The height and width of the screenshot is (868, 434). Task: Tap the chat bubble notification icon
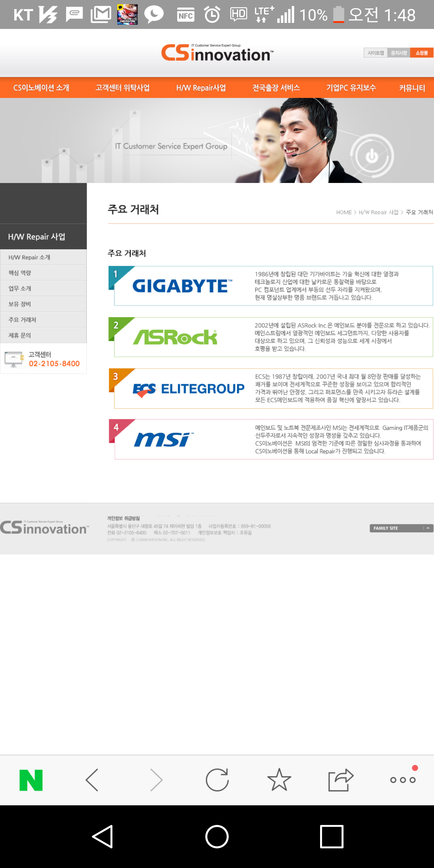(x=154, y=15)
